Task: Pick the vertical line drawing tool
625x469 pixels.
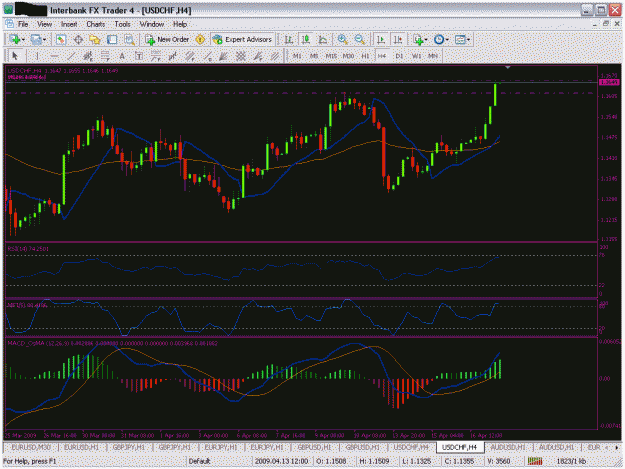Action: pyautogui.click(x=37, y=56)
